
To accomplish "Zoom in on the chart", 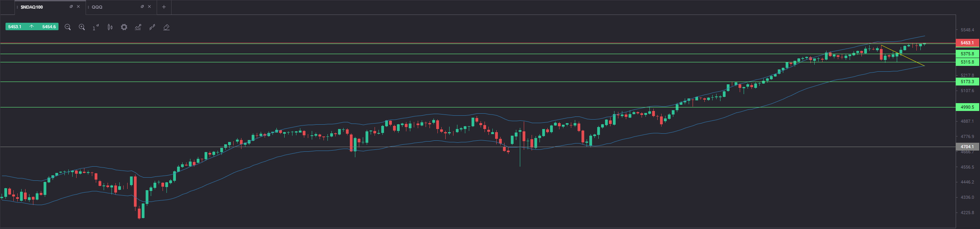I will [x=82, y=27].
